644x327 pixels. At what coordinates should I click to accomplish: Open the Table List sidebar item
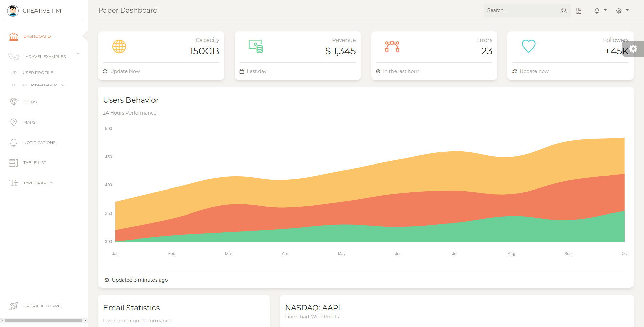point(34,163)
